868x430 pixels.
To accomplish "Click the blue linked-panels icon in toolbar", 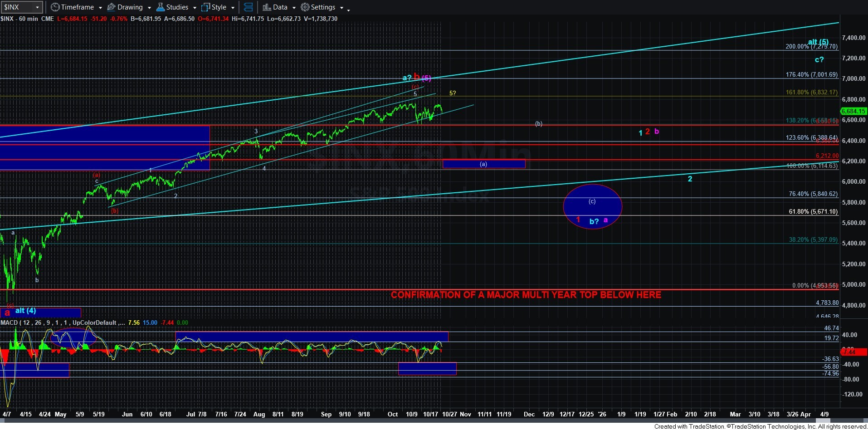I will (x=248, y=7).
